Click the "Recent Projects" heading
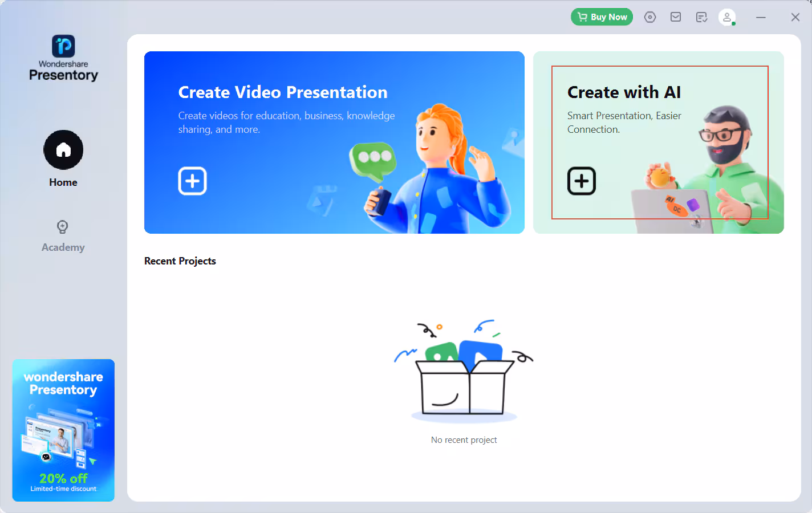Image resolution: width=812 pixels, height=513 pixels. 180,261
